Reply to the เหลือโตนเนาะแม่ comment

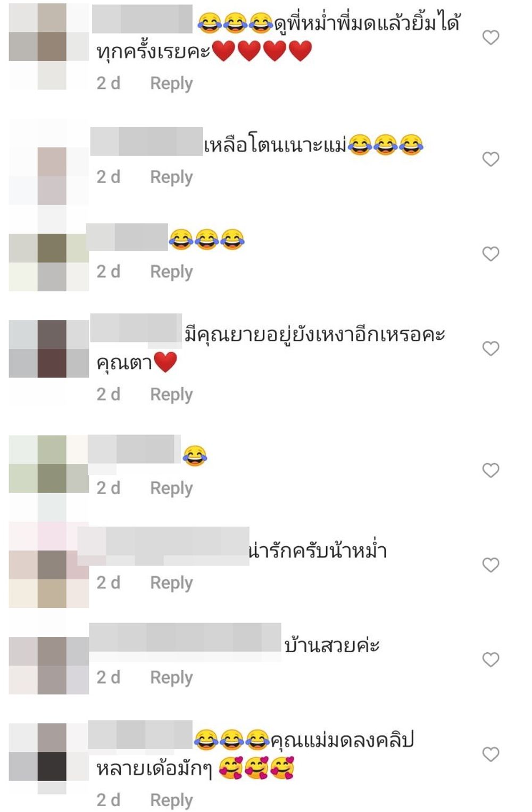[x=171, y=177]
